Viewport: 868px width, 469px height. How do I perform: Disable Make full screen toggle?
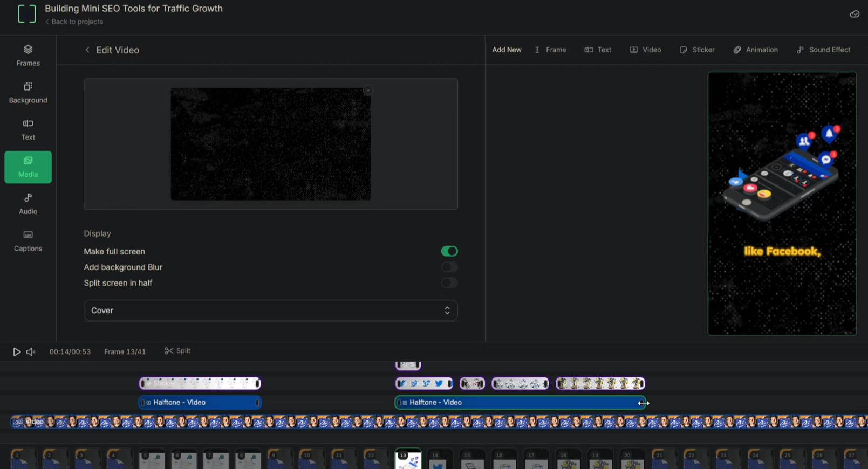tap(449, 251)
